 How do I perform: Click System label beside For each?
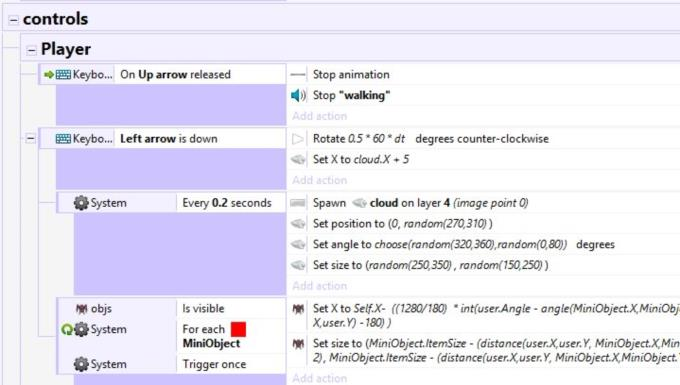click(108, 330)
